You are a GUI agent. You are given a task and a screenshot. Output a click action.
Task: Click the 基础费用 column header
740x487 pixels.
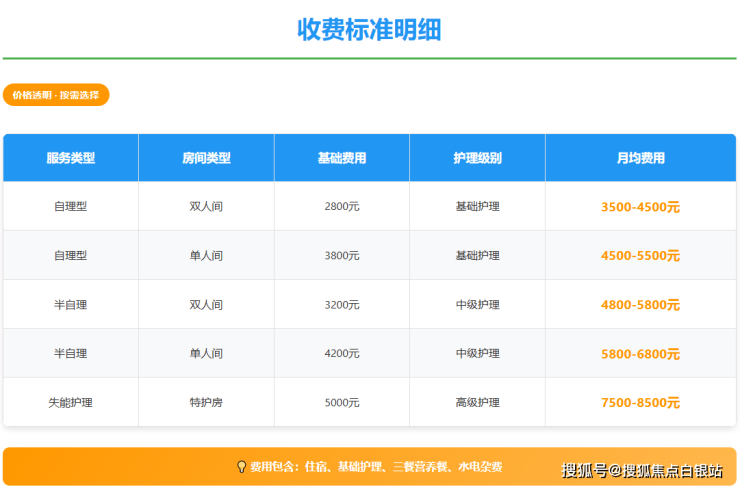click(x=342, y=158)
